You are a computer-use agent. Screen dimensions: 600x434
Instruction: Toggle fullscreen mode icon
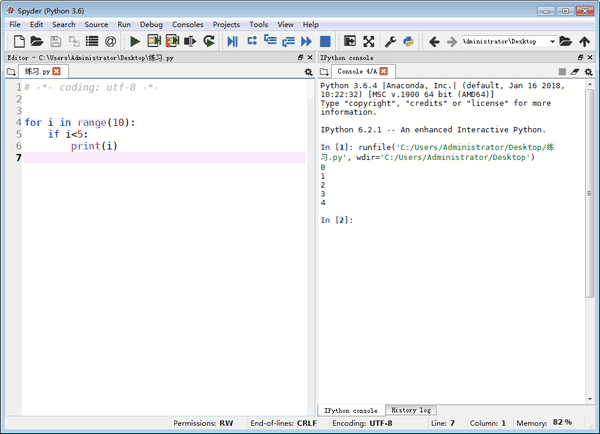pyautogui.click(x=368, y=41)
